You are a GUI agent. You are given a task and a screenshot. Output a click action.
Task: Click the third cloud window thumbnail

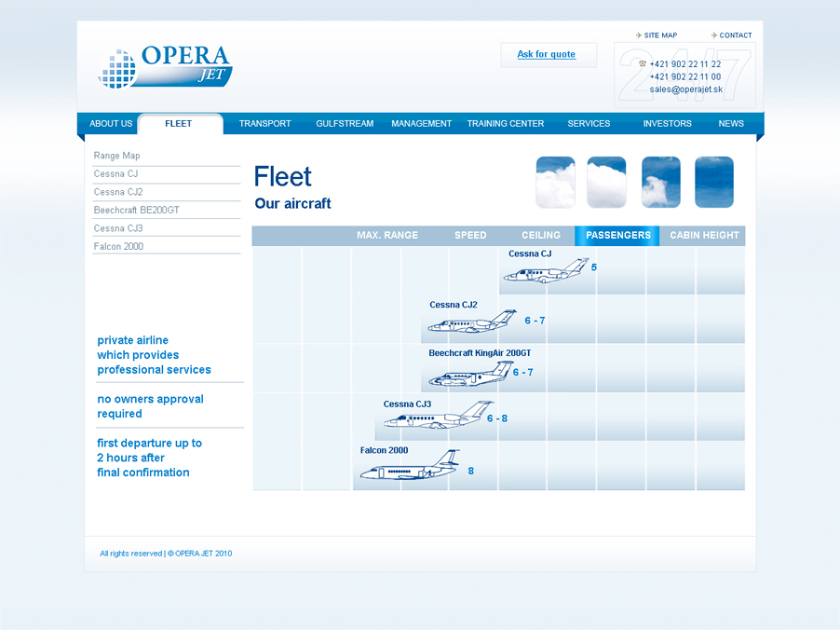[x=661, y=183]
